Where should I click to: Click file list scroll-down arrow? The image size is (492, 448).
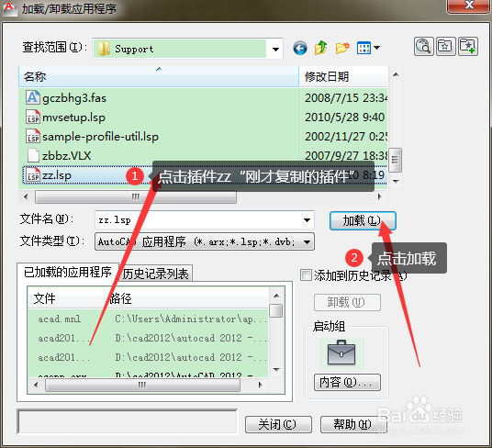point(396,182)
